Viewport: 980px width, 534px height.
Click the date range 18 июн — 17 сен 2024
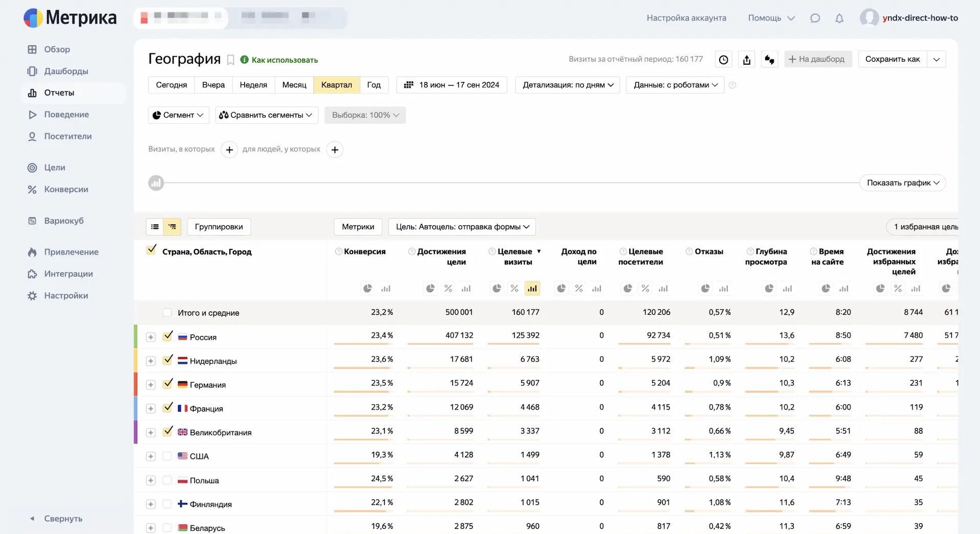(452, 85)
